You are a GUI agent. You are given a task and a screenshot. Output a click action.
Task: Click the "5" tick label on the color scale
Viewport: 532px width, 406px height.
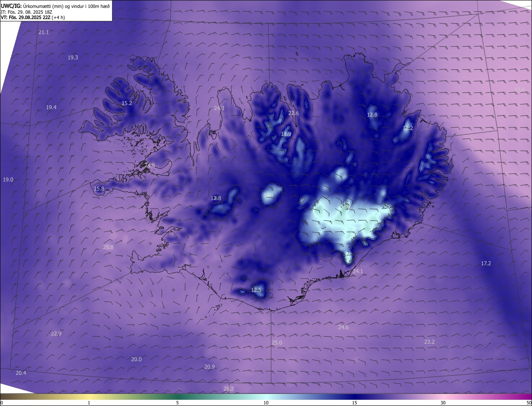[x=177, y=403]
